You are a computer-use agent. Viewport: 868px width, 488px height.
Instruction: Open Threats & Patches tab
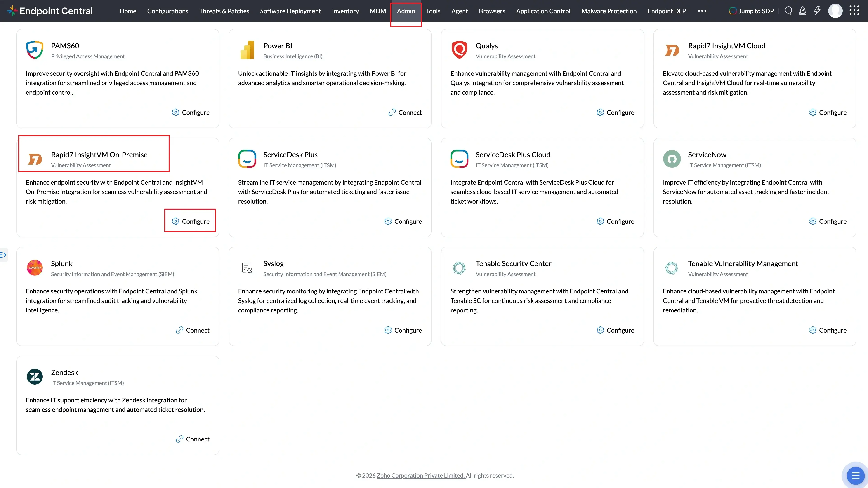224,11
